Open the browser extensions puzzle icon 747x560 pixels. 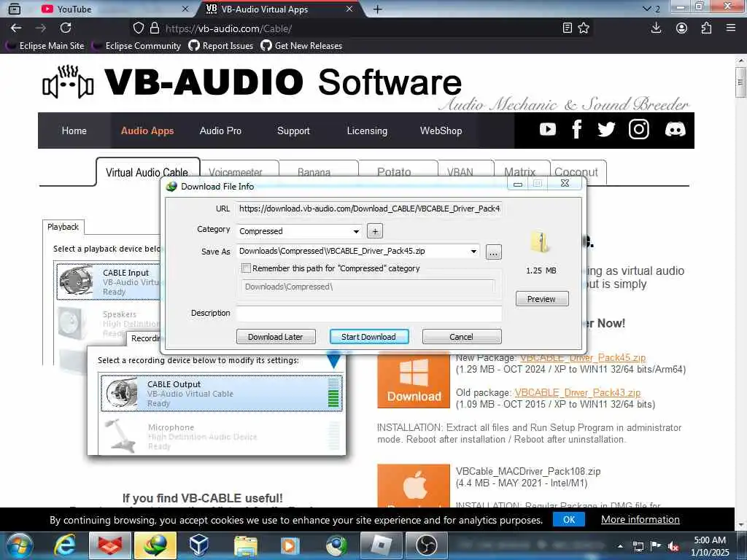click(x=706, y=28)
